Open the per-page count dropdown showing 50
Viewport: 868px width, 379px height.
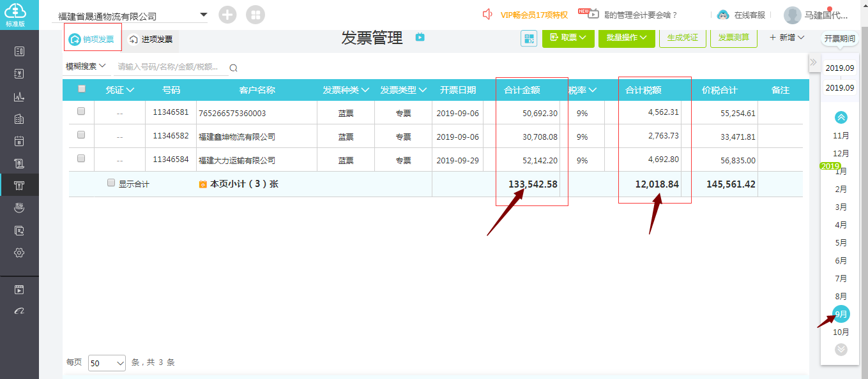pyautogui.click(x=107, y=363)
